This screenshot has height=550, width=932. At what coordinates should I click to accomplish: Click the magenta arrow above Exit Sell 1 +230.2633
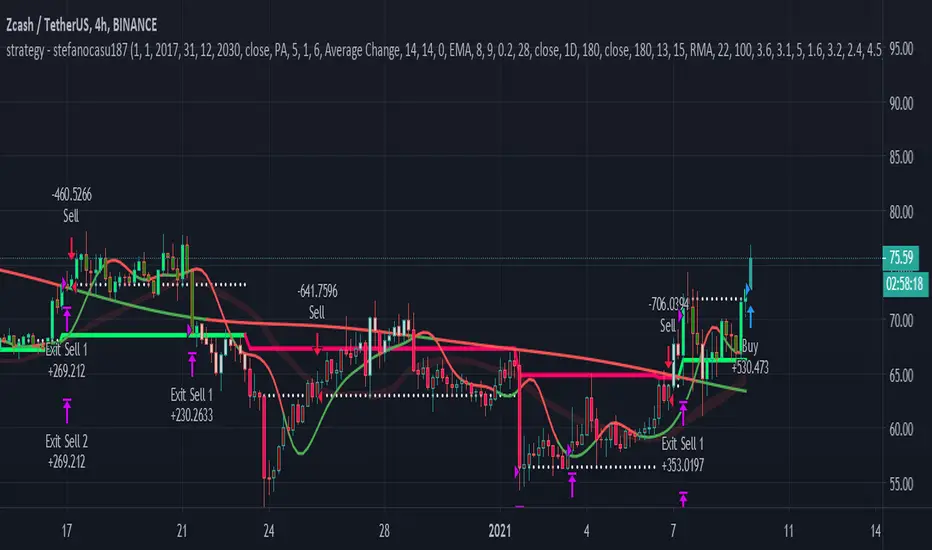192,364
